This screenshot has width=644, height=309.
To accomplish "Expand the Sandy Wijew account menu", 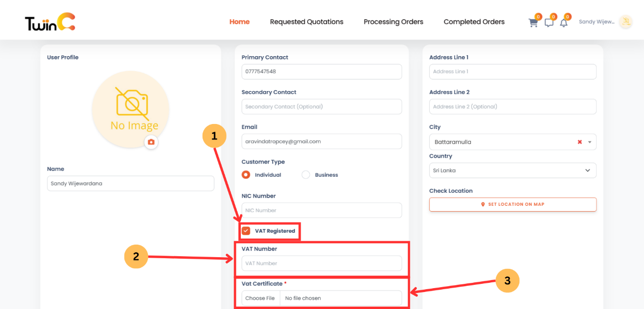I will (x=597, y=21).
